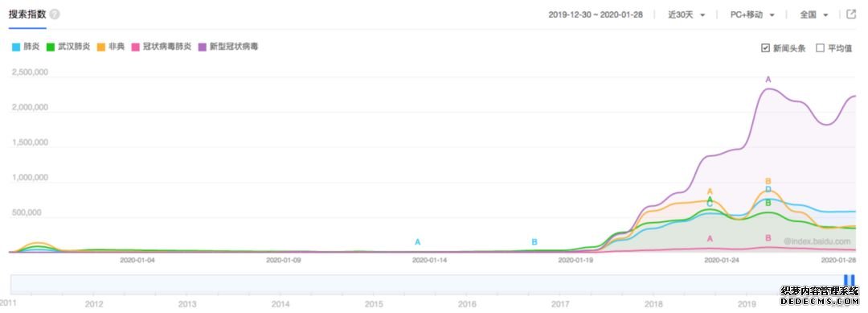Image resolution: width=868 pixels, height=313 pixels.
Task: Click the help icon beside 搜索指数
Action: tap(55, 14)
